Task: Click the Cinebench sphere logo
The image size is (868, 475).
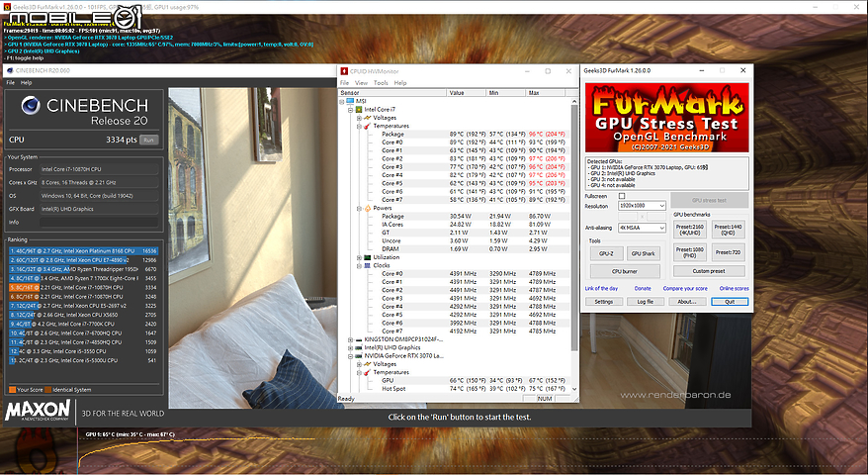Action: (31, 105)
